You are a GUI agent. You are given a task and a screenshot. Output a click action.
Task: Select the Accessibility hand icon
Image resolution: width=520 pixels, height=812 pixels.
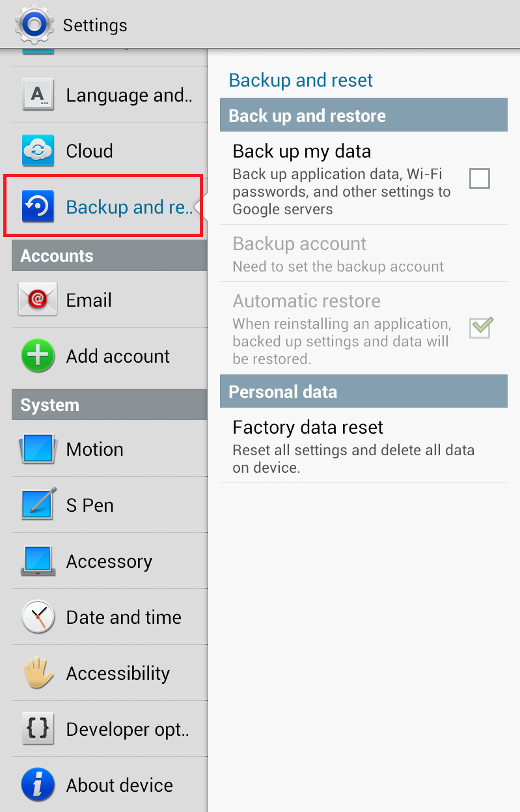[x=38, y=673]
